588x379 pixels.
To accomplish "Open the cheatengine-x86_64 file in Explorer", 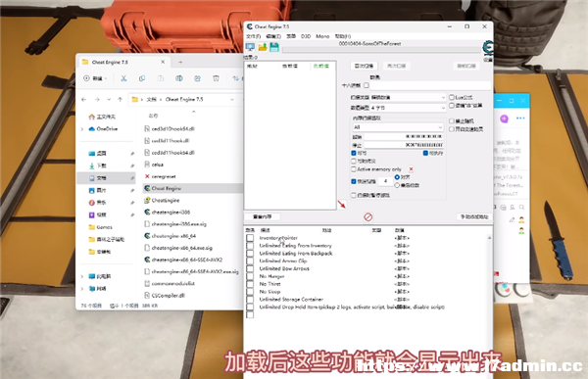I will coord(173,236).
